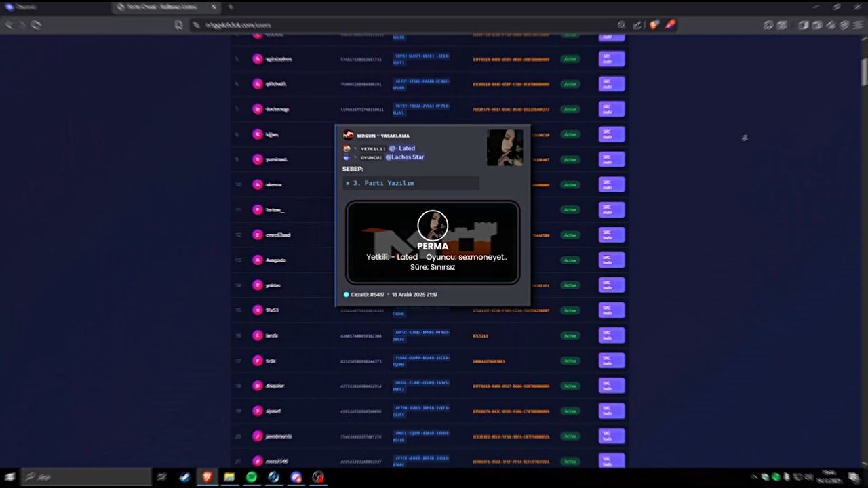868x488 pixels.
Task: Open Spotify from the taskbar
Action: click(252, 477)
